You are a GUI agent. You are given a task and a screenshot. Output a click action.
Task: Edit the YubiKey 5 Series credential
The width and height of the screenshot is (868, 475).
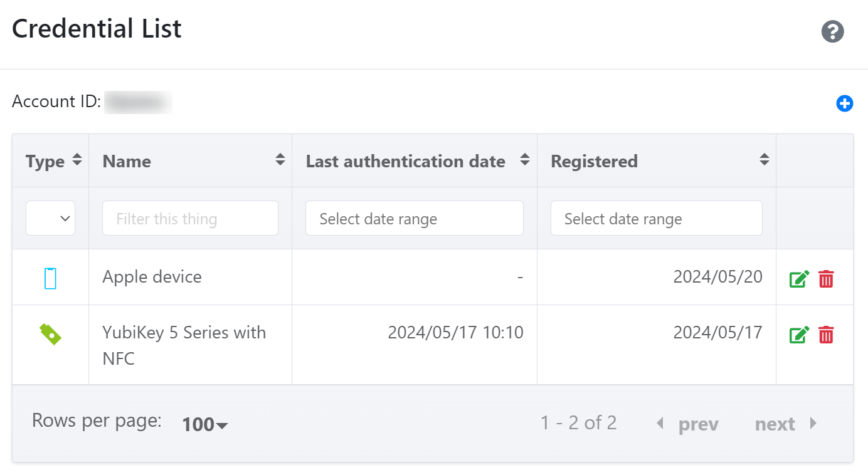point(799,335)
